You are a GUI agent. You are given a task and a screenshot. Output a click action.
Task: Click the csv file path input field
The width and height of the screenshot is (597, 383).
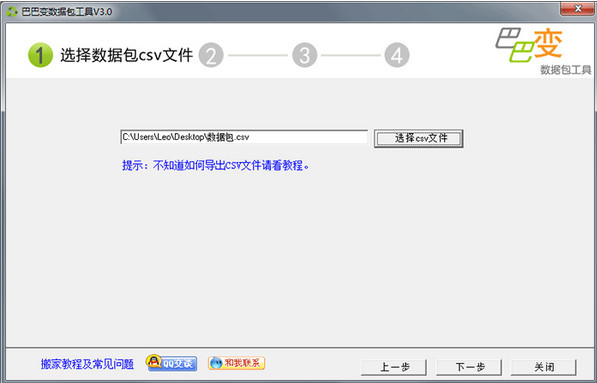(x=244, y=137)
